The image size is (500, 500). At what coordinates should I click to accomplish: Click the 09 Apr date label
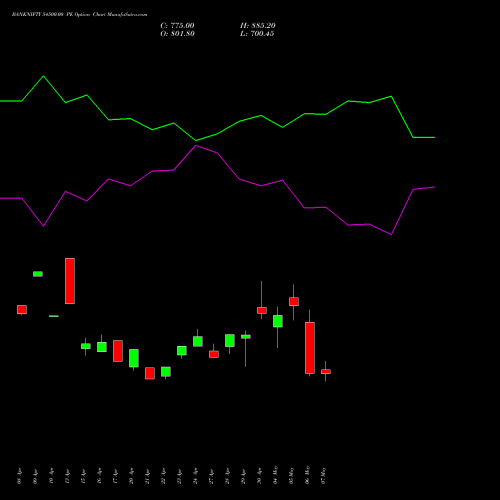(35, 476)
